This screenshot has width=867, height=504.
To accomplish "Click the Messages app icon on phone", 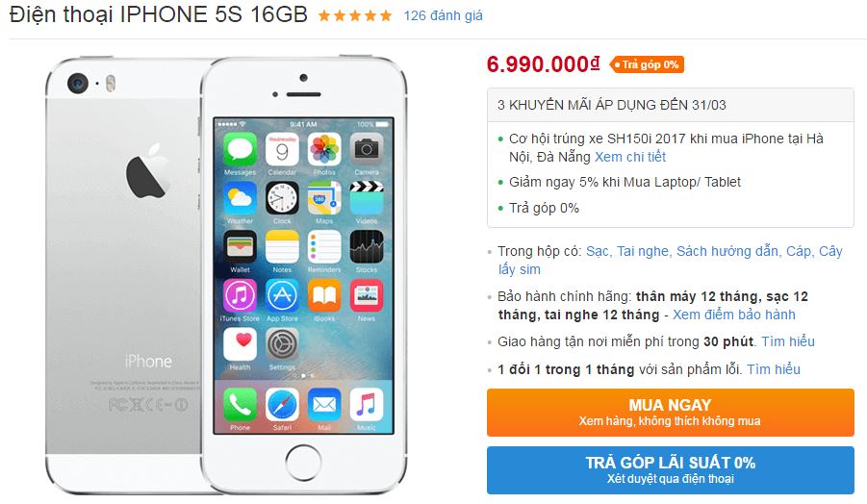I will [x=240, y=150].
